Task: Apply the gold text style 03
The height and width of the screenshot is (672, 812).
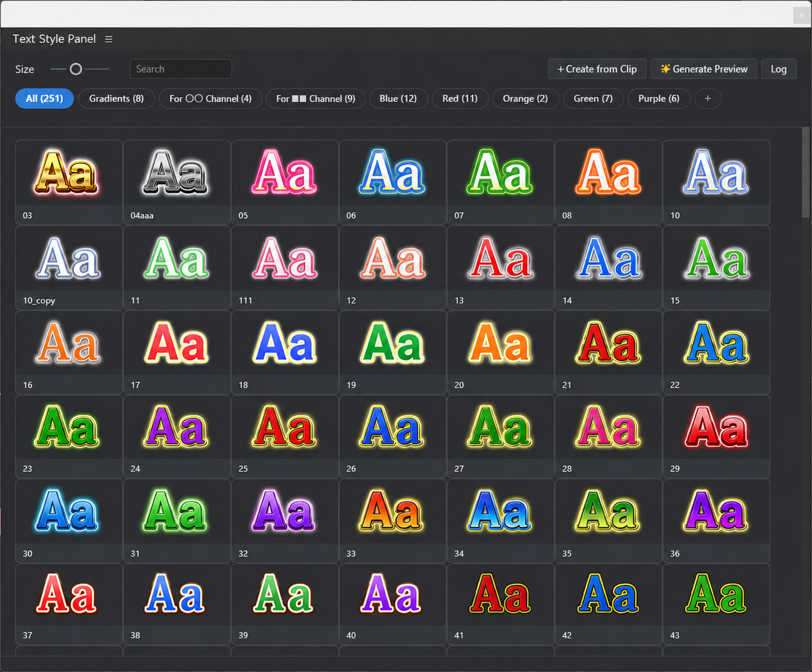Action: pyautogui.click(x=69, y=182)
